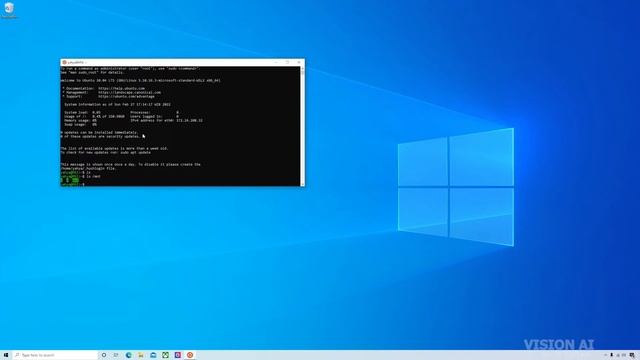Screen dimensions: 640x360
Task: Open the Recycle Bin desktop icon
Action: [9, 10]
